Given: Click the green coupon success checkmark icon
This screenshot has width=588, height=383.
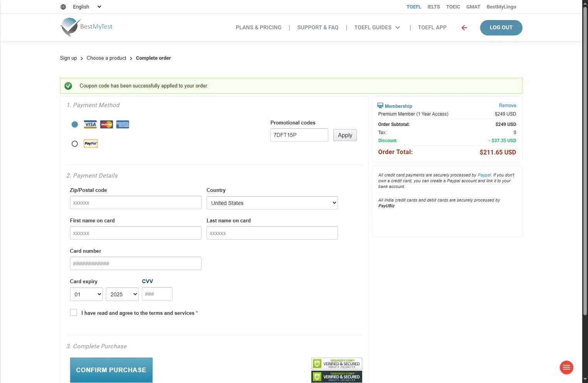Looking at the screenshot, I should (x=68, y=86).
